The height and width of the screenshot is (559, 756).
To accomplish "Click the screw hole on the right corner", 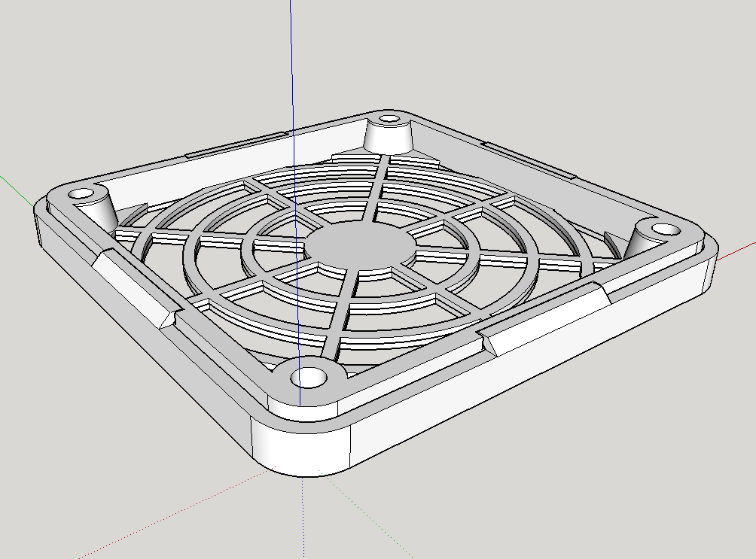I will [x=666, y=229].
